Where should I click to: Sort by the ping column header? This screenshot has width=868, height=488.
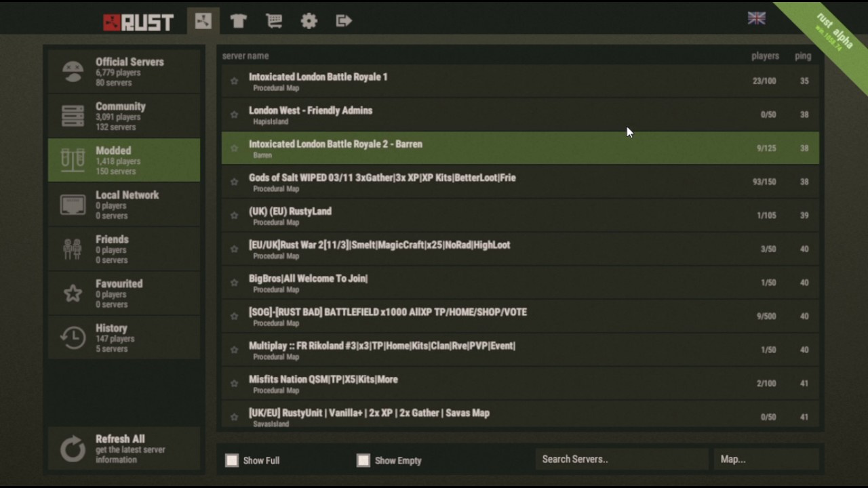(x=803, y=56)
